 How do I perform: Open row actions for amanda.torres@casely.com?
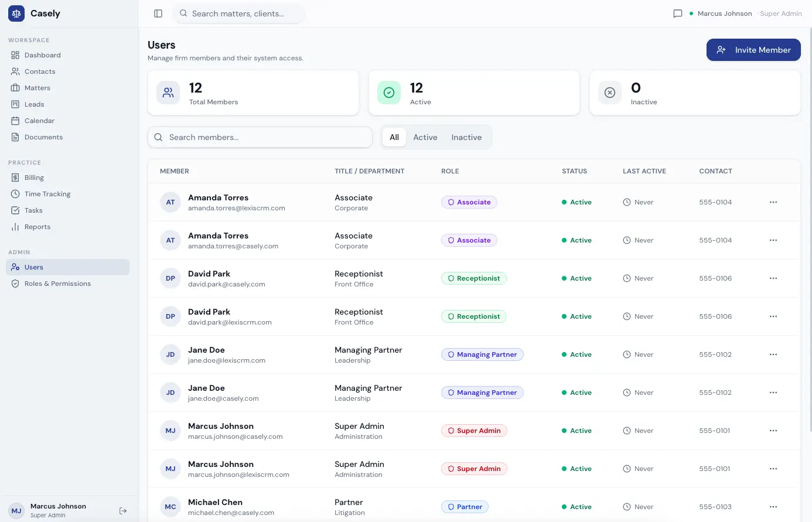click(773, 240)
